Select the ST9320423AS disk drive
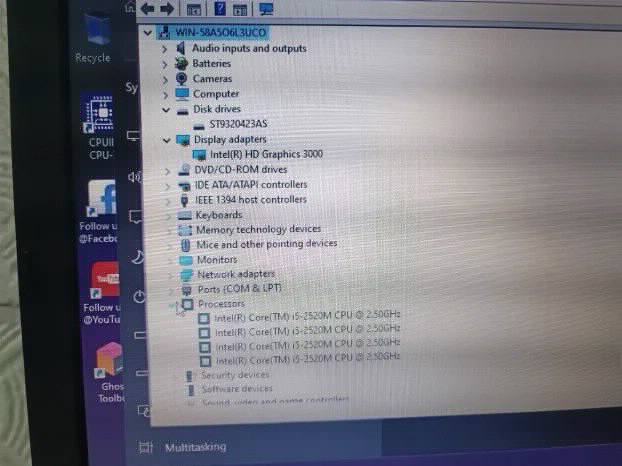Viewport: 622px width, 466px height. tap(238, 124)
